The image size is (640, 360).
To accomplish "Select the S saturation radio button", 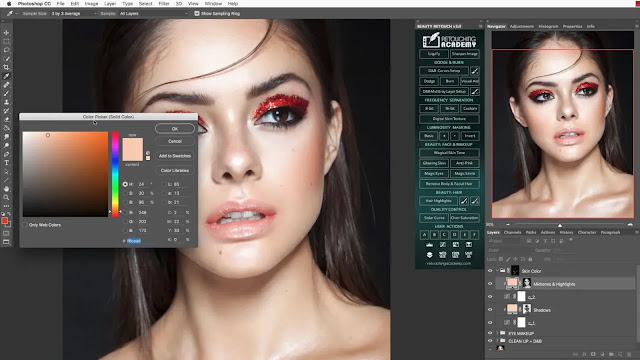I will (x=125, y=193).
